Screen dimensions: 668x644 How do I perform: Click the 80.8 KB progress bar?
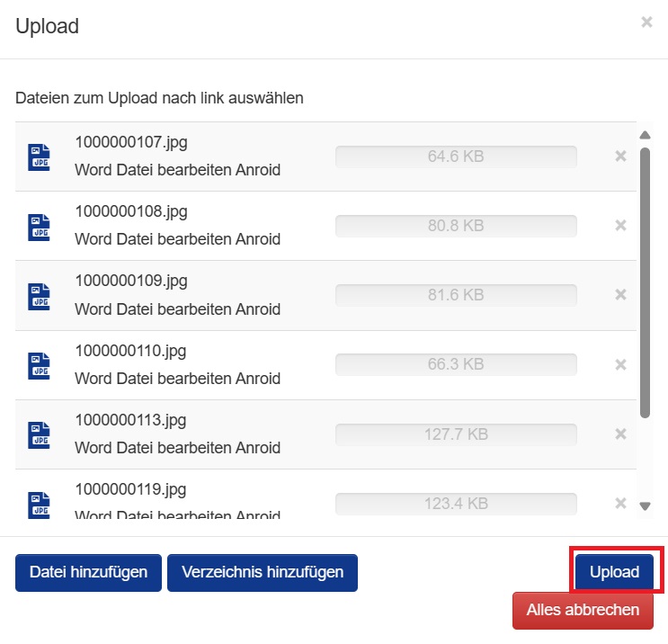[456, 226]
